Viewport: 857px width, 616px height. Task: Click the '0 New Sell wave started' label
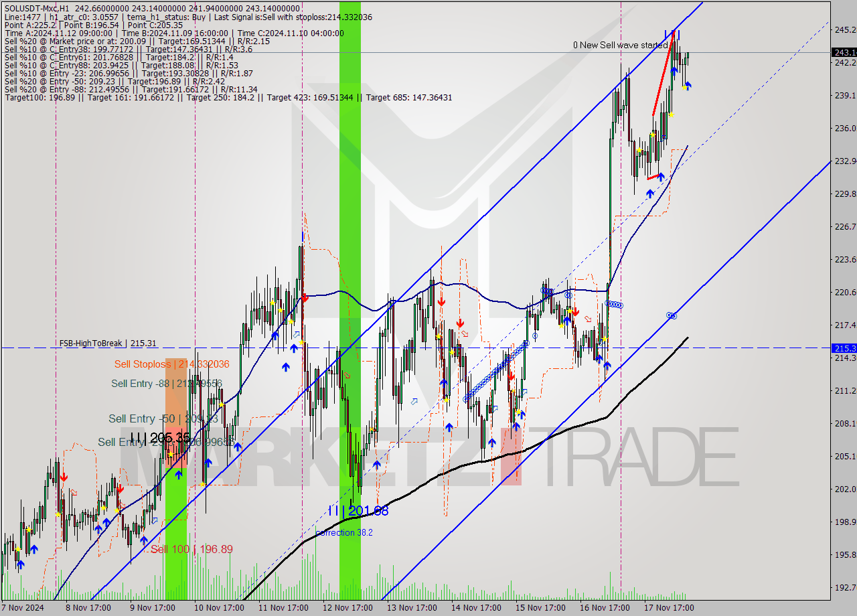620,46
